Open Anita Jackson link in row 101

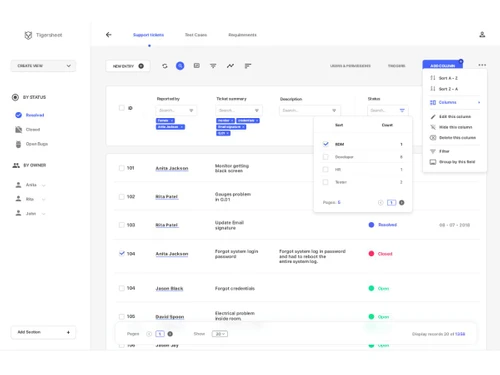[x=172, y=168]
